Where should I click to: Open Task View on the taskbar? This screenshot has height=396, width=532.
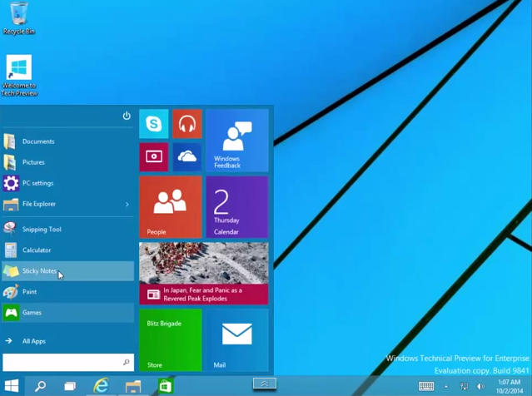pos(70,386)
